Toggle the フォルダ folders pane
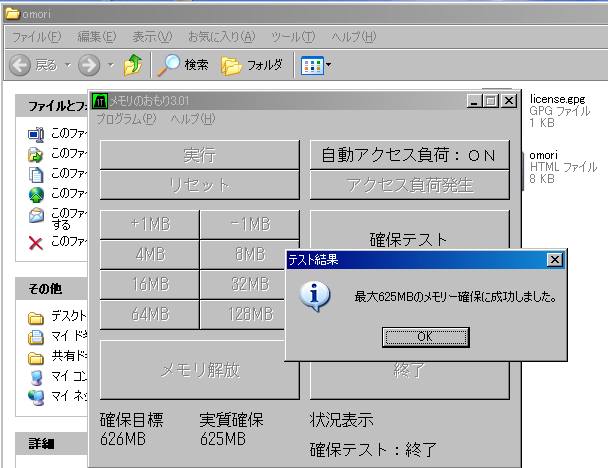The image size is (608, 468). coord(251,65)
